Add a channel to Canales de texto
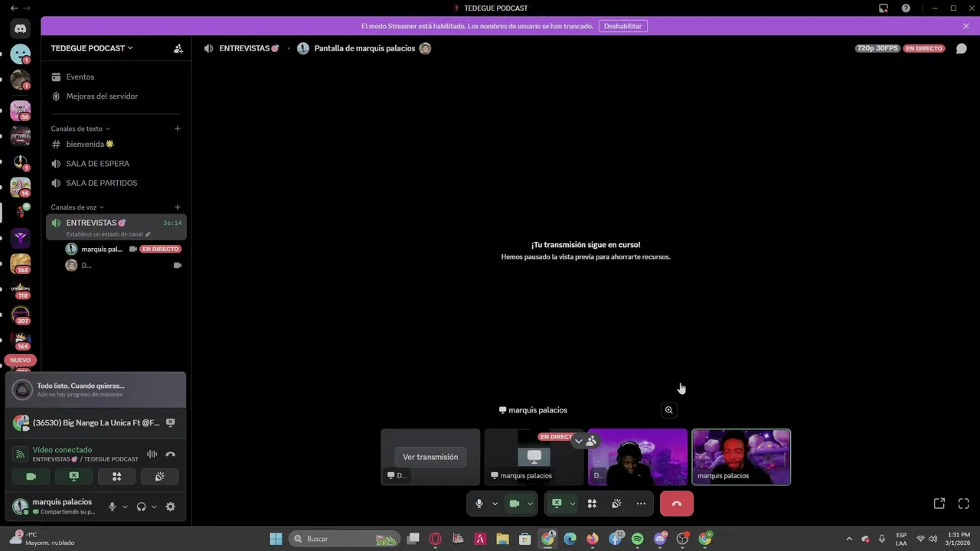The width and height of the screenshot is (980, 551). (178, 129)
